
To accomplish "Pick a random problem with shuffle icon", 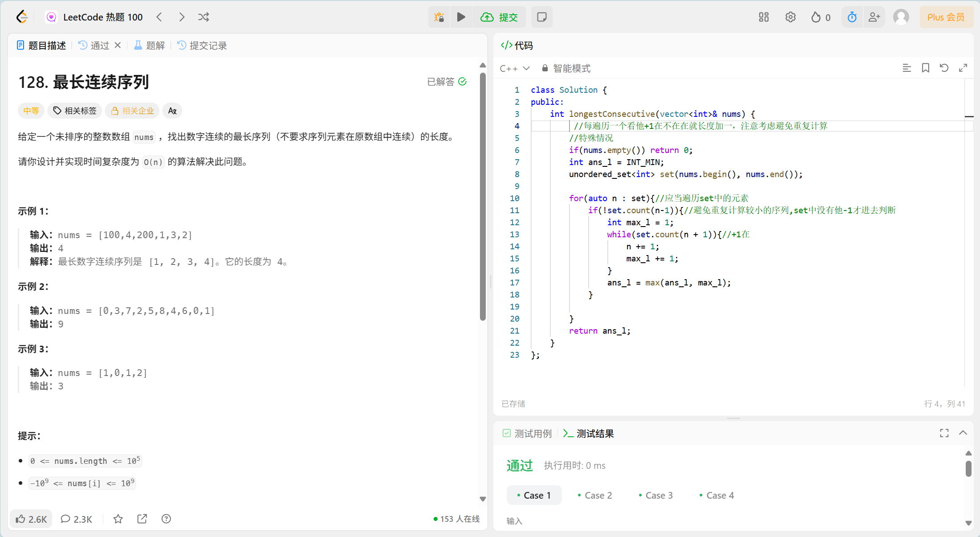I will click(204, 17).
